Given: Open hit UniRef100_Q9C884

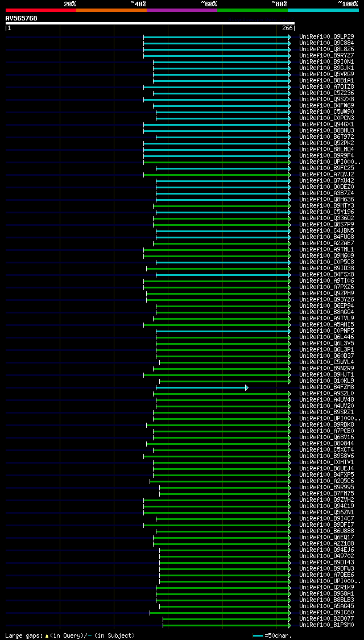Looking at the screenshot, I should pyautogui.click(x=326, y=43).
